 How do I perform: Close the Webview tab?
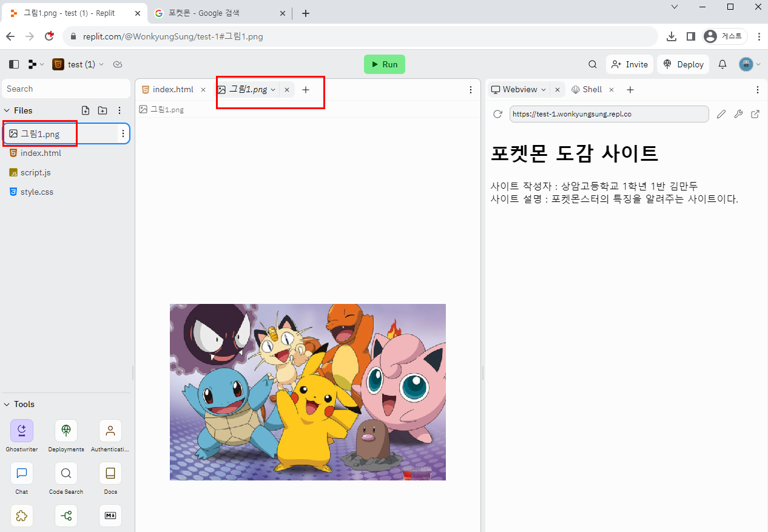(x=557, y=90)
